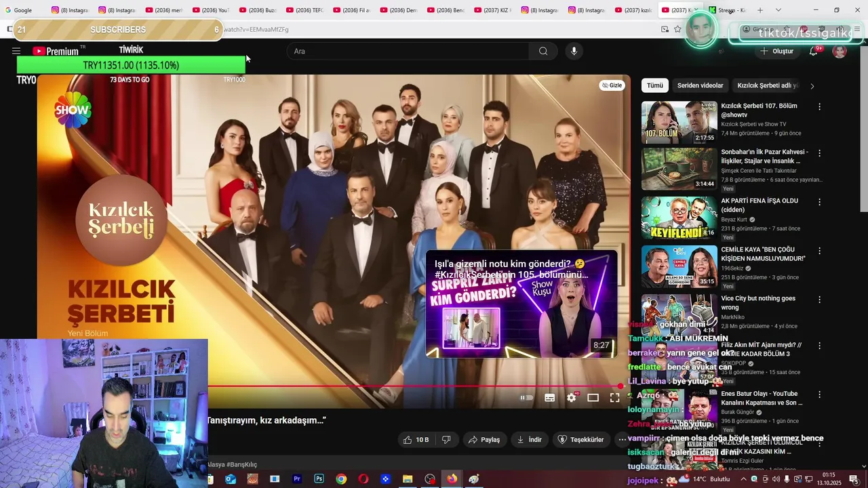
Task: Open options for AK PARTİ FENA İFŞA OLDU
Action: pos(819,202)
